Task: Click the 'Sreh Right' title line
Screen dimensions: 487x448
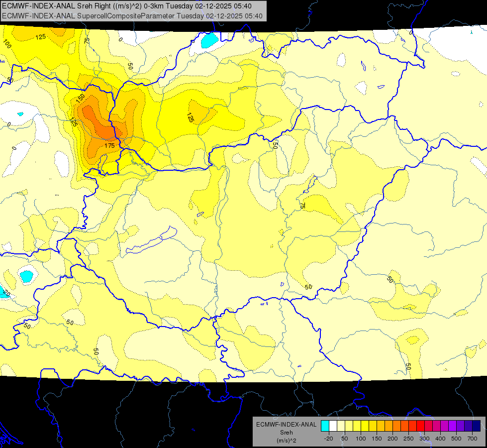Action: 127,6
